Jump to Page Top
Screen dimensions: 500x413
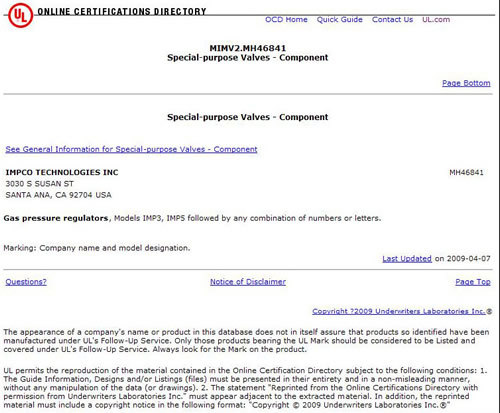coord(473,282)
